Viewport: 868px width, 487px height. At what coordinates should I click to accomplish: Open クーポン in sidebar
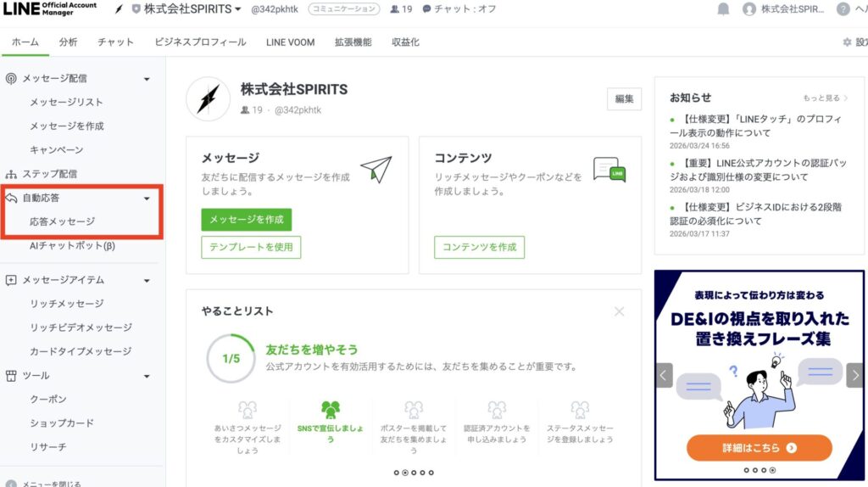(48, 399)
